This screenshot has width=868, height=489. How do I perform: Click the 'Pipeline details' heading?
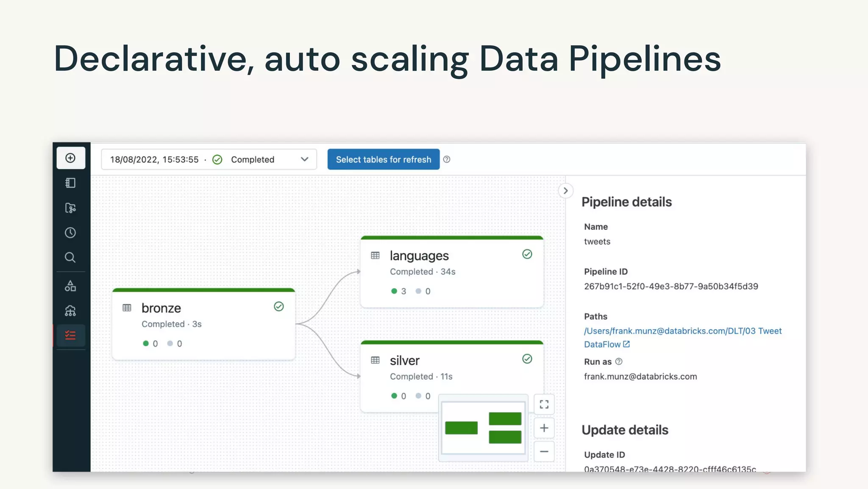(626, 202)
